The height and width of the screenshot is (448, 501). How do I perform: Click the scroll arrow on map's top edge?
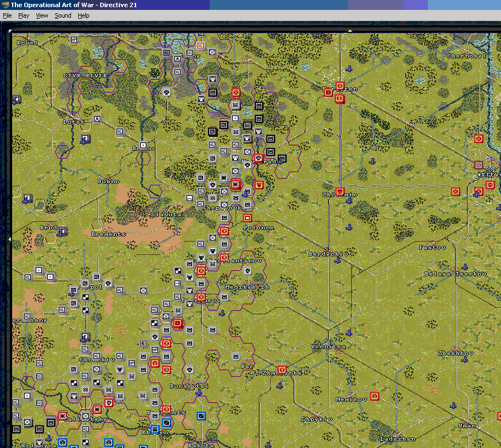(x=350, y=31)
